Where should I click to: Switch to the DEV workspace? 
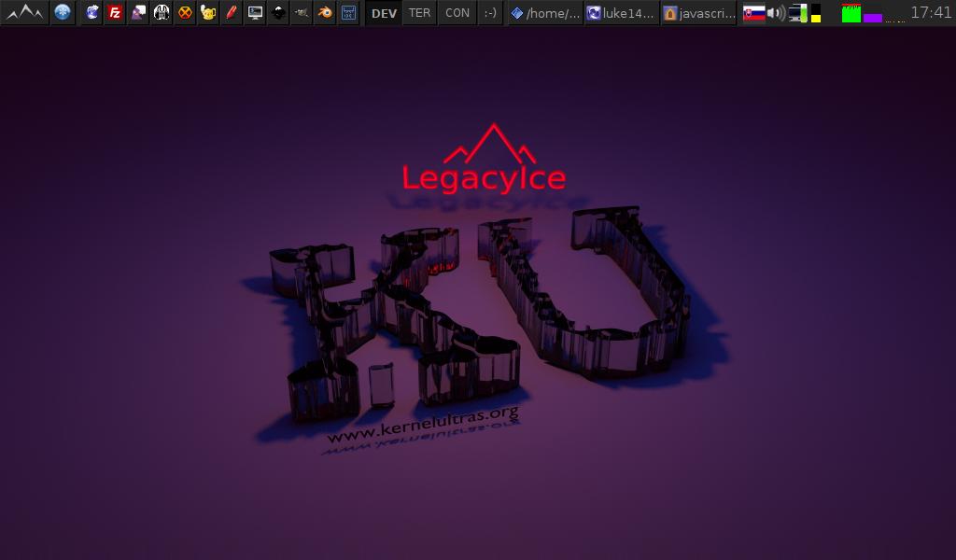[x=384, y=13]
